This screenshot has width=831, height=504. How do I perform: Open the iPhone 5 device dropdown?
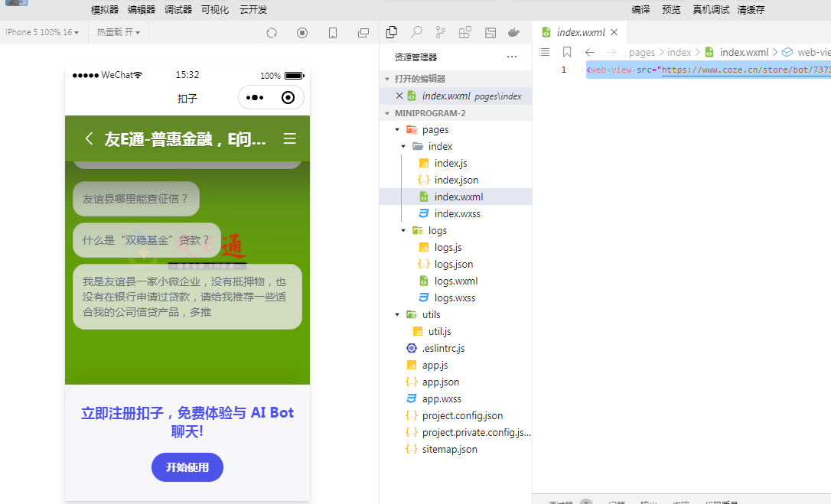tap(42, 32)
